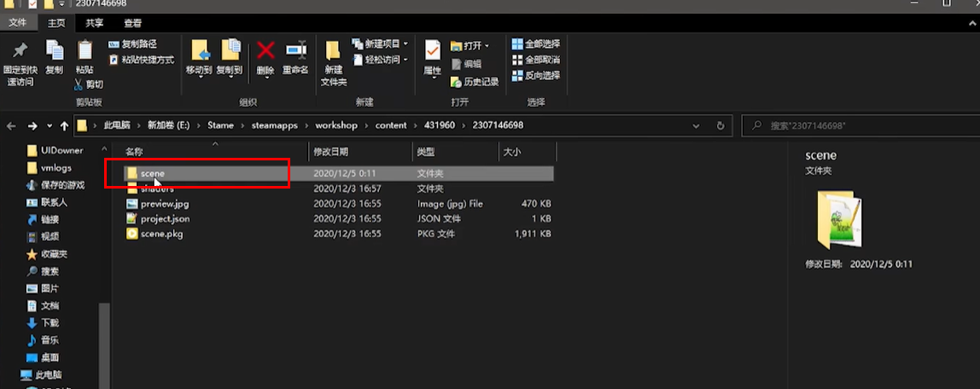Click the up-arrow parent folder button
Screen dimensions: 980x389
tap(64, 125)
